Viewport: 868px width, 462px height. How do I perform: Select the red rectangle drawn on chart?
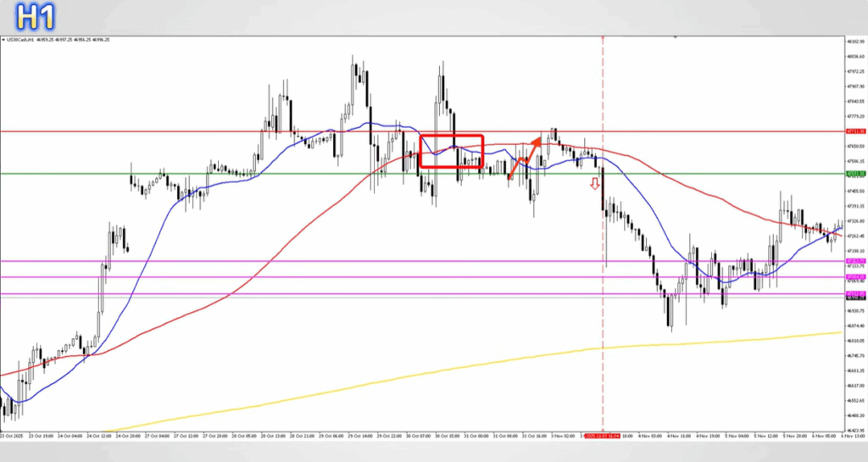[452, 136]
